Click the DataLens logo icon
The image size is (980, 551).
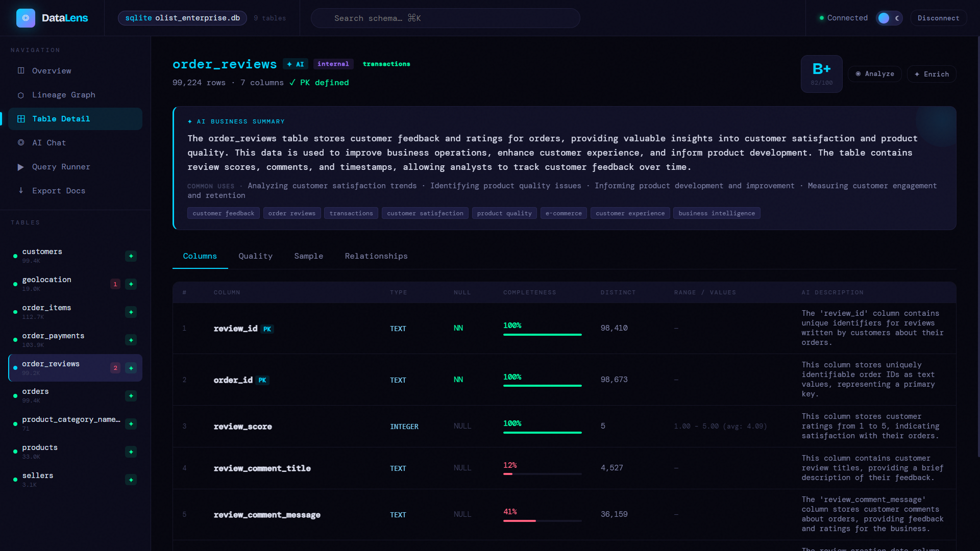pos(26,18)
